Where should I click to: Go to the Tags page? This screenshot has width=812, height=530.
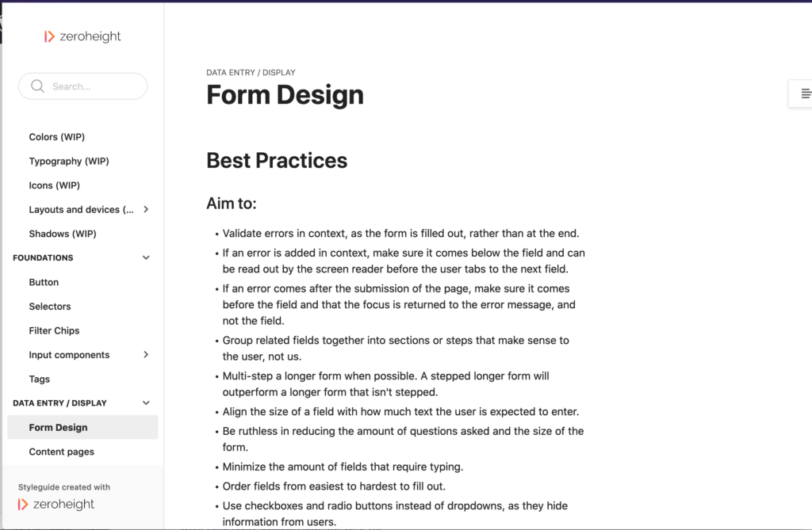tap(40, 379)
